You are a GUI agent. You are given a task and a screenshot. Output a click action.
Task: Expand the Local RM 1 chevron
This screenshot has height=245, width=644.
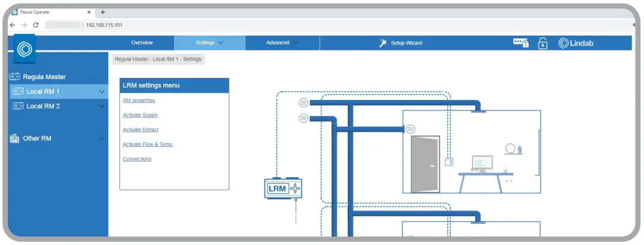click(x=102, y=92)
